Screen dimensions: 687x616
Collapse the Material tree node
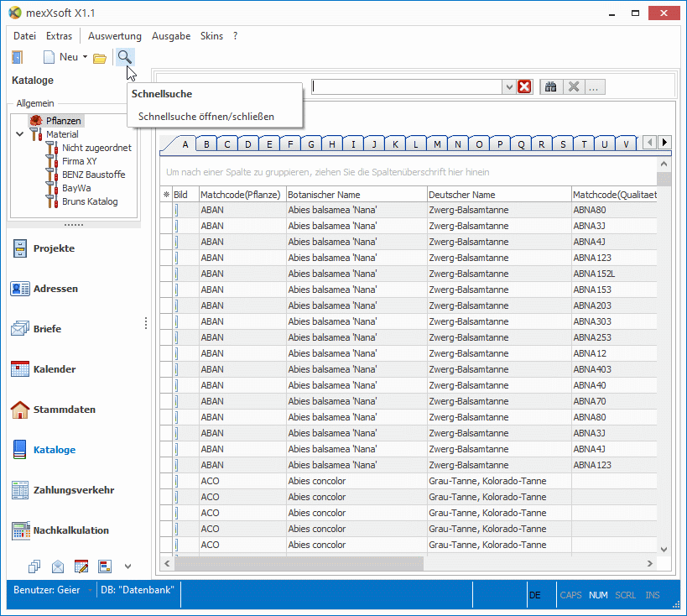click(x=20, y=134)
